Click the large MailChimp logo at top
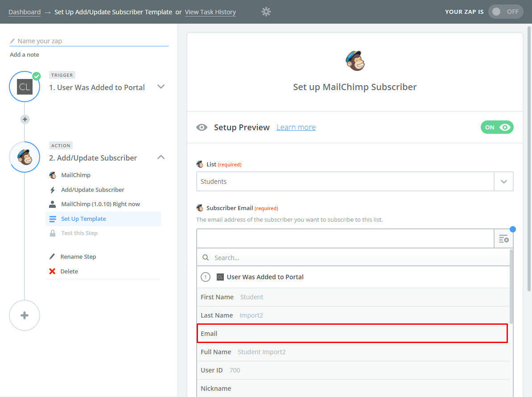Screen dimensions: 532x397 click(x=355, y=61)
